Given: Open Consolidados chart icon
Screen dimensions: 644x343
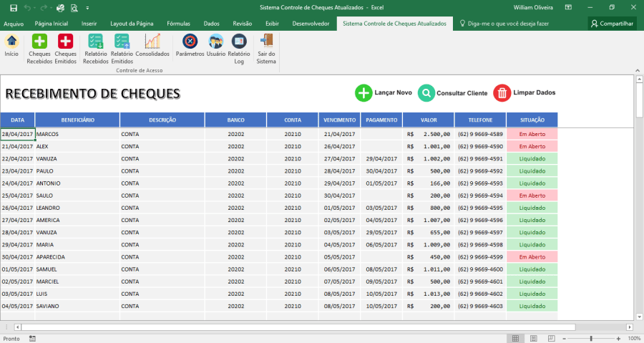Looking at the screenshot, I should click(x=152, y=42).
